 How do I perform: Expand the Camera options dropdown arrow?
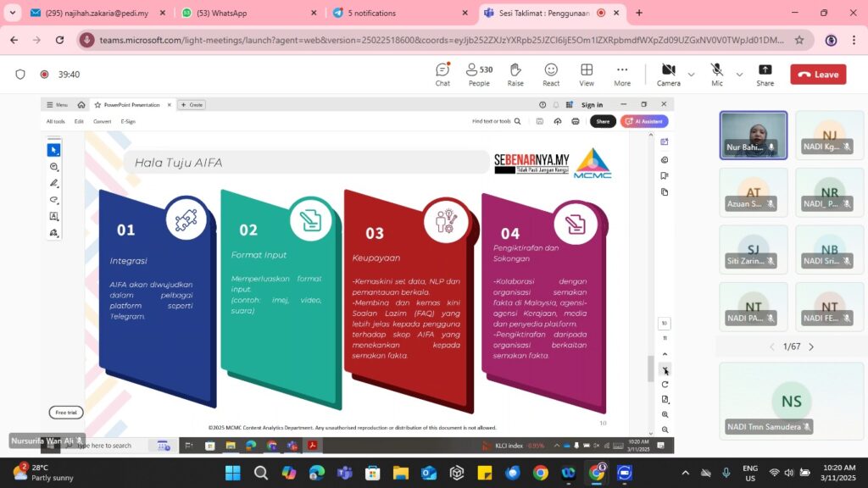click(691, 75)
